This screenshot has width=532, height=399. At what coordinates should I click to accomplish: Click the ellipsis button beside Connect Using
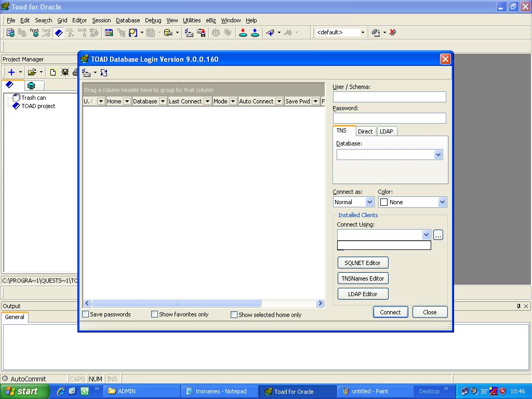click(438, 235)
